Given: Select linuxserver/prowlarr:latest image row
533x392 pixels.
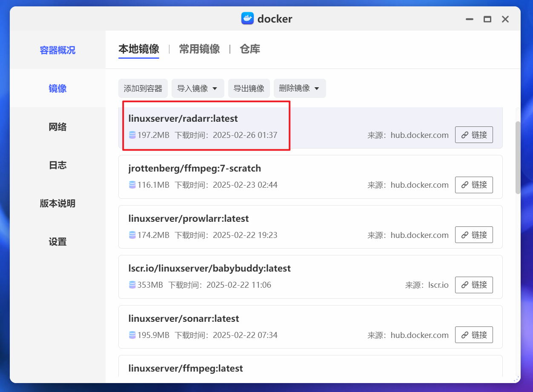Looking at the screenshot, I should coord(310,227).
